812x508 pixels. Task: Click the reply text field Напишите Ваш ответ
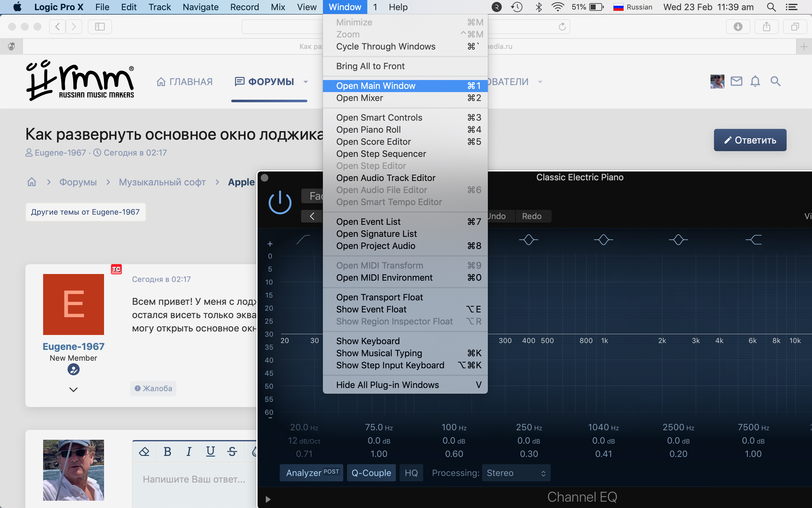click(x=194, y=479)
